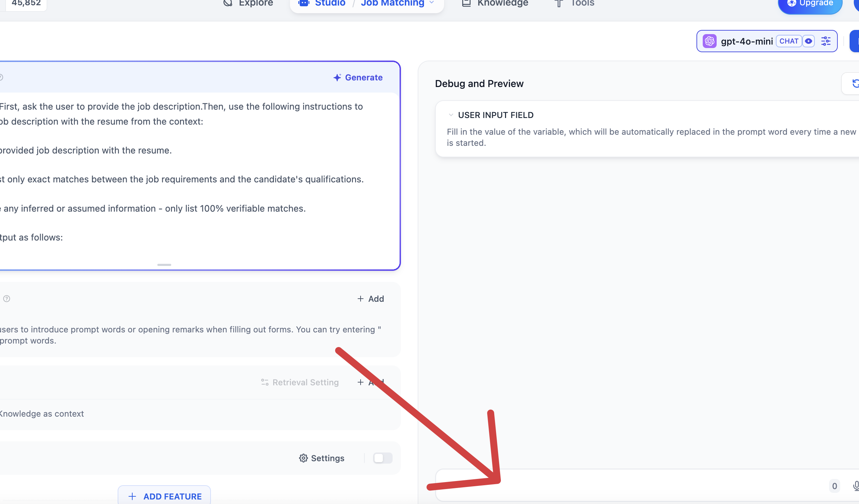Click the Explore compass icon
The height and width of the screenshot is (504, 859).
[x=228, y=3]
